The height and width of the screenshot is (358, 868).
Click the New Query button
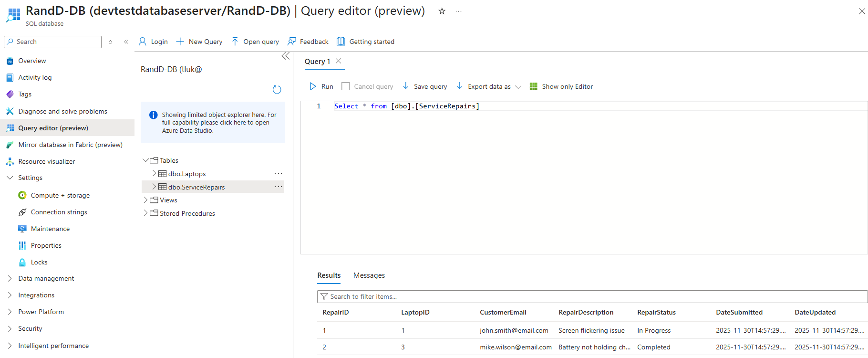199,42
